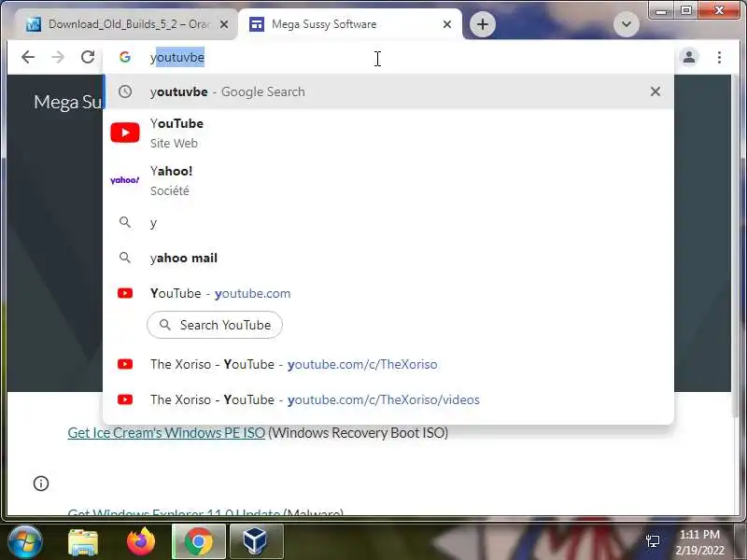Select the single 'y' search suggestion

(388, 222)
